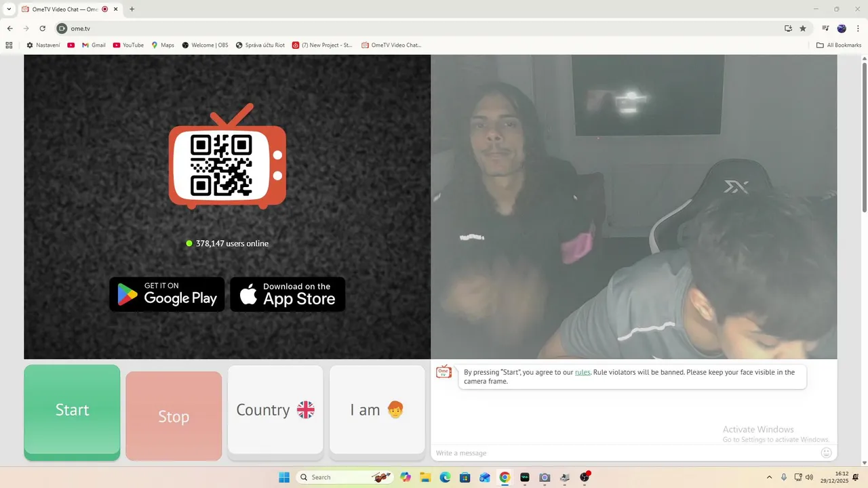Open the Správa účtu Riot bookmark
This screenshot has width=868, height=488.
pos(260,45)
